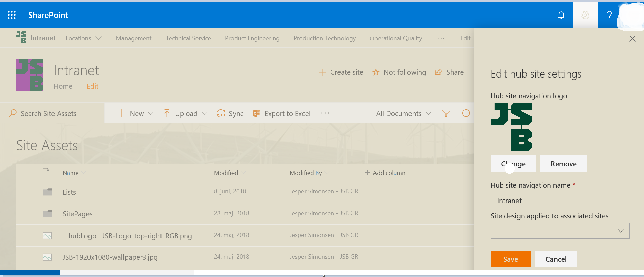Cancel the hub site settings changes
Viewport: 644px width, 277px height.
coord(556,259)
